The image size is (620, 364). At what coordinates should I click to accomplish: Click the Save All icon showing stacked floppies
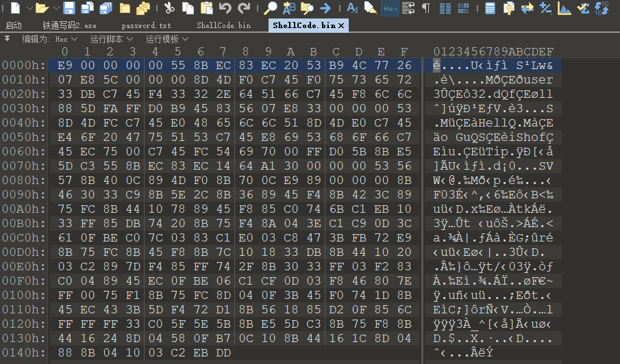106,8
